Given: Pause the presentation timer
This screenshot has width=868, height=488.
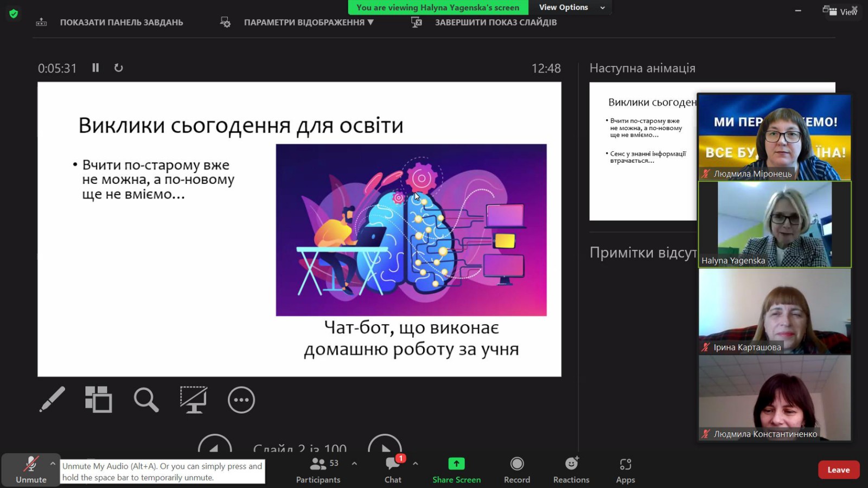Looking at the screenshot, I should 95,68.
